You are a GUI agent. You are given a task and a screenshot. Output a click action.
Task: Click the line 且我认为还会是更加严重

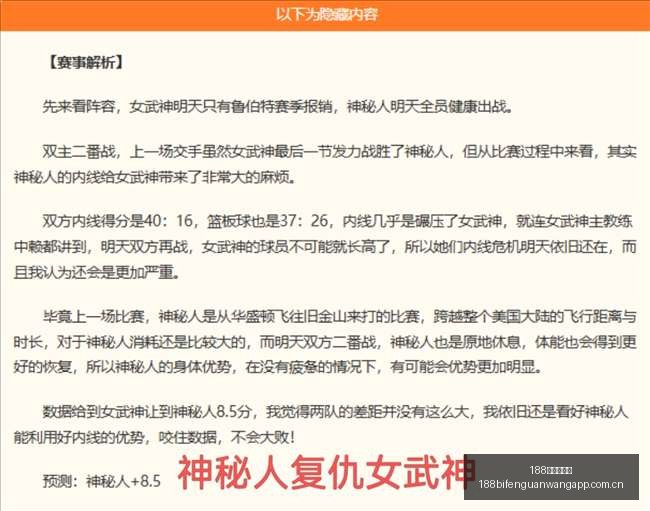(x=97, y=272)
